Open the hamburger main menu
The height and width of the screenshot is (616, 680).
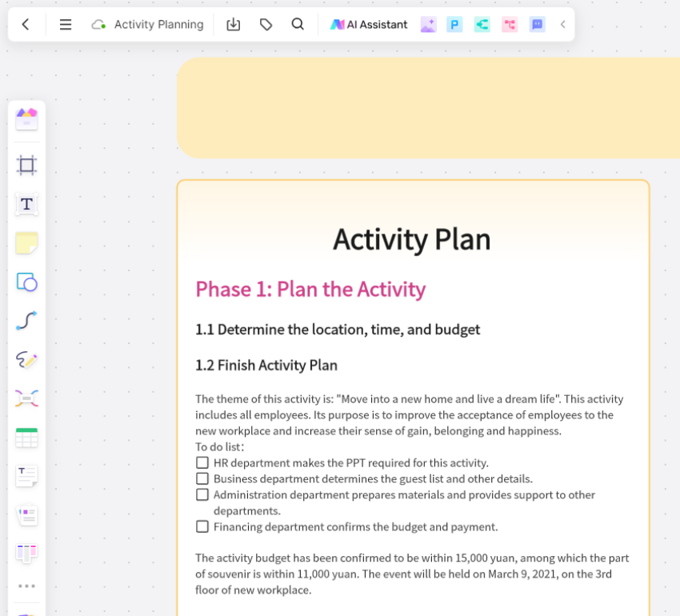66,24
